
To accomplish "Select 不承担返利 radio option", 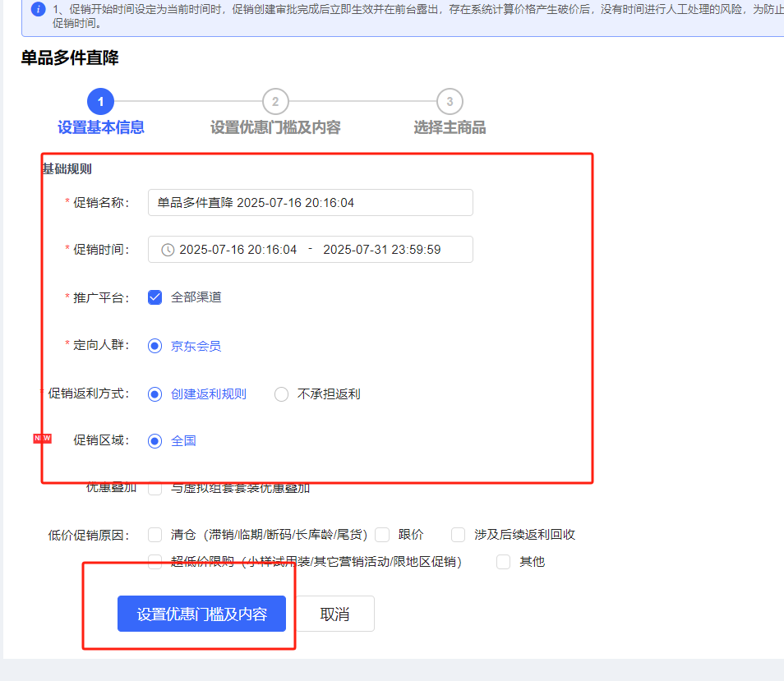I will [281, 394].
